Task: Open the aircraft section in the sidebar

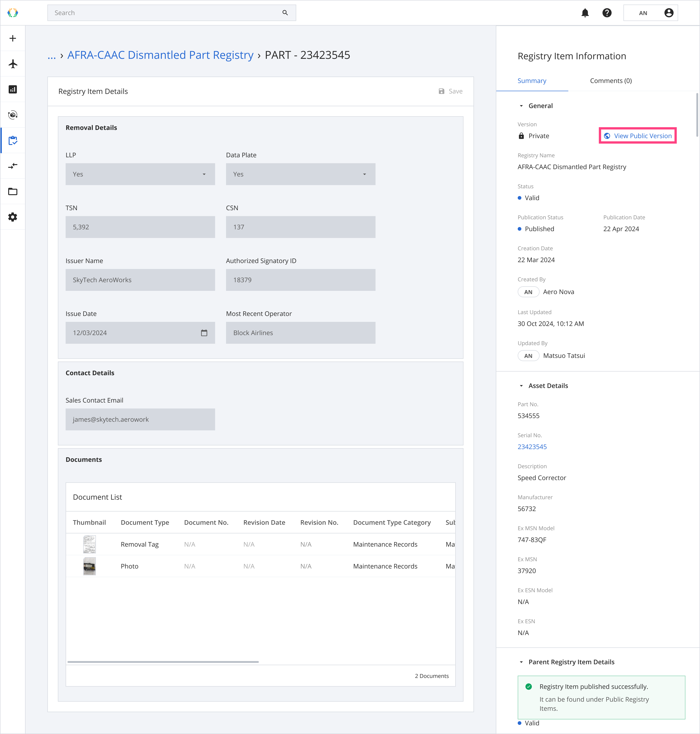Action: [x=13, y=64]
